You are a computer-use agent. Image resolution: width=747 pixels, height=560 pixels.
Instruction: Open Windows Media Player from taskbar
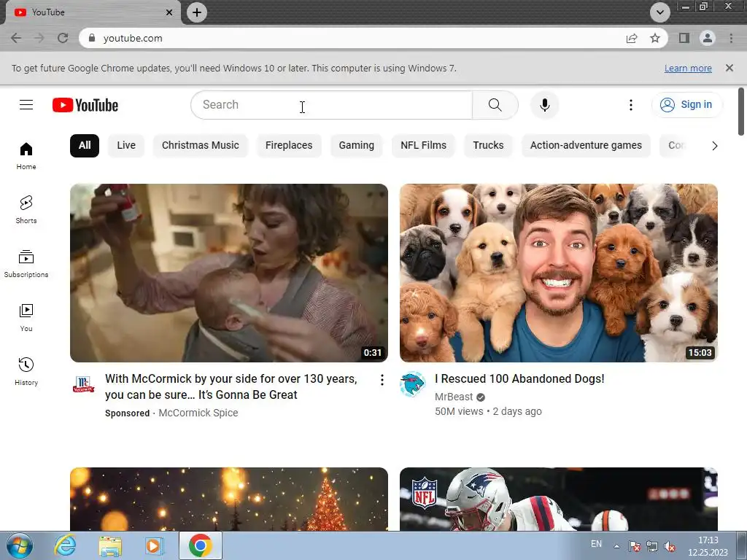coord(154,545)
